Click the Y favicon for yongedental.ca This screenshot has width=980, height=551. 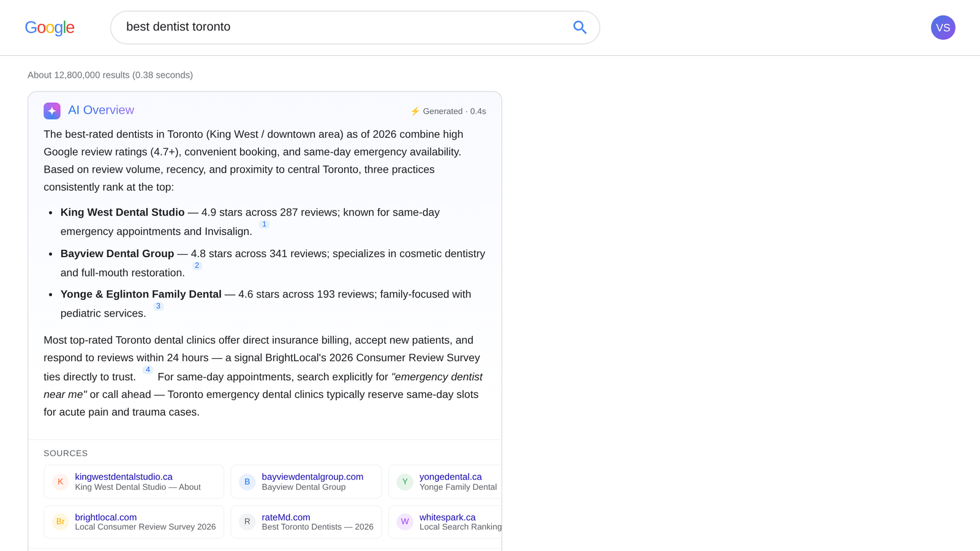click(x=405, y=482)
